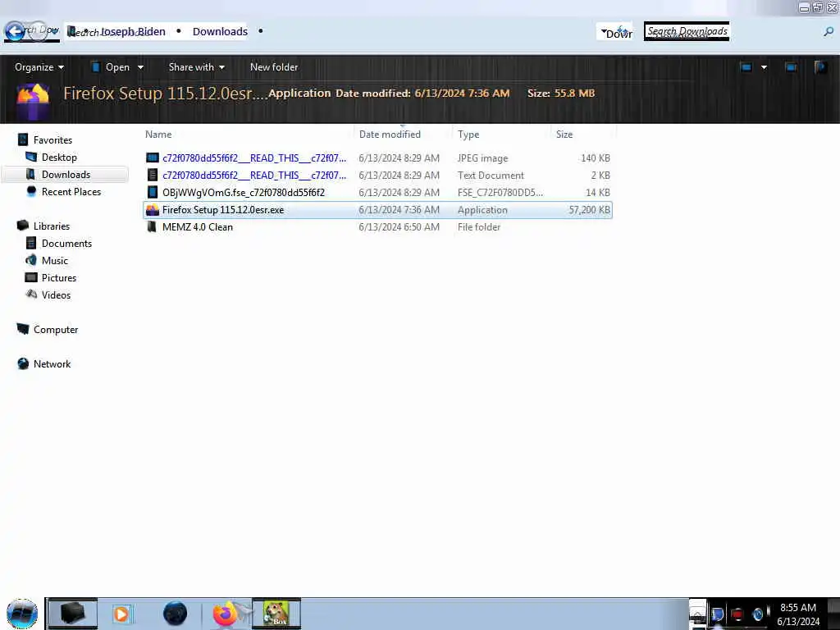Click the blue shield tray icon
This screenshot has width=840, height=630.
[x=718, y=614]
